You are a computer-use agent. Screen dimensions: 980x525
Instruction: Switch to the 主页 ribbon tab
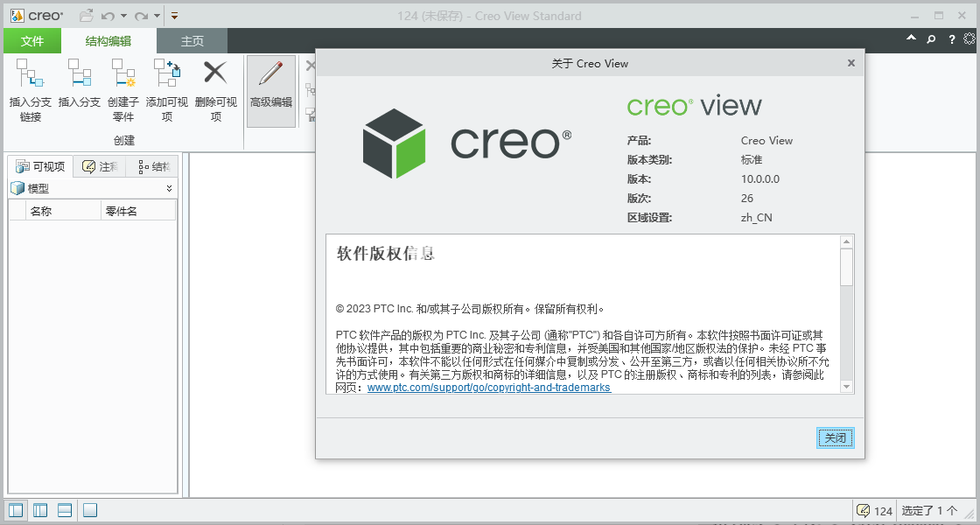coord(192,41)
